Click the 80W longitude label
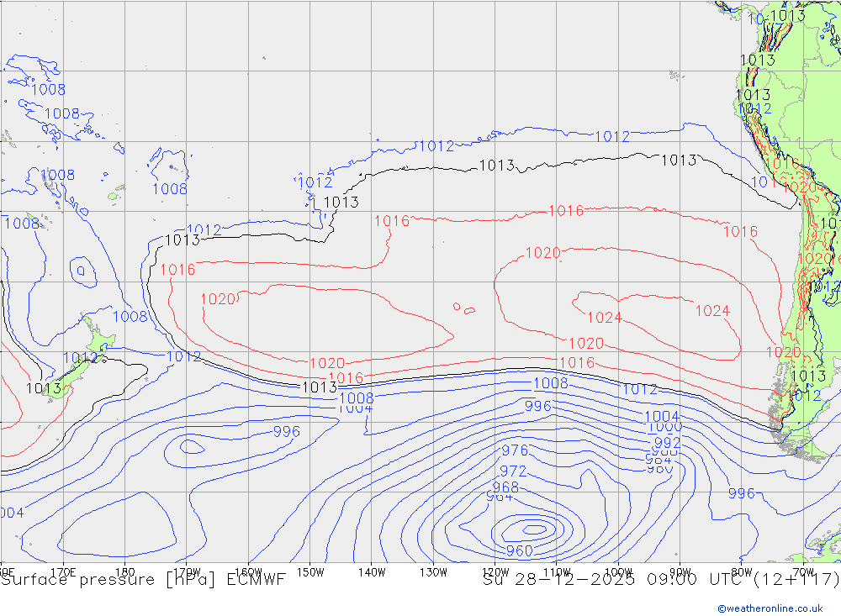 742,572
